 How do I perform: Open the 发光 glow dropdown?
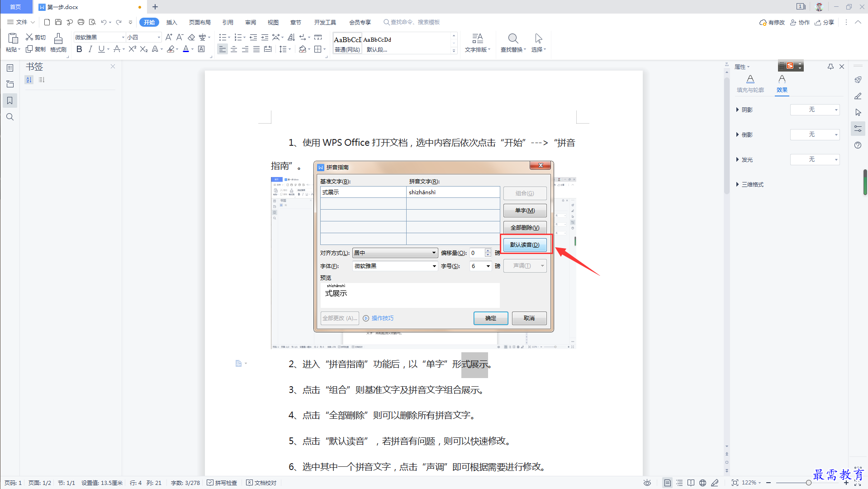(x=815, y=159)
